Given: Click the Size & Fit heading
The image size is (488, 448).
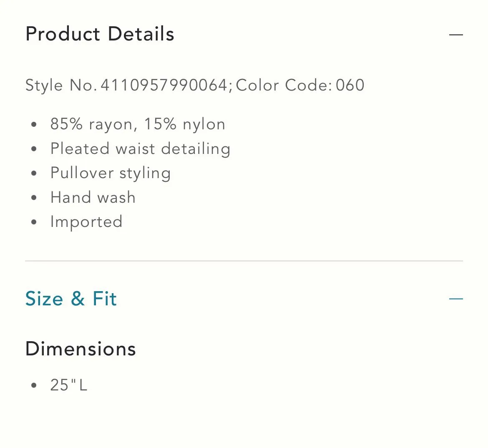Looking at the screenshot, I should [71, 299].
